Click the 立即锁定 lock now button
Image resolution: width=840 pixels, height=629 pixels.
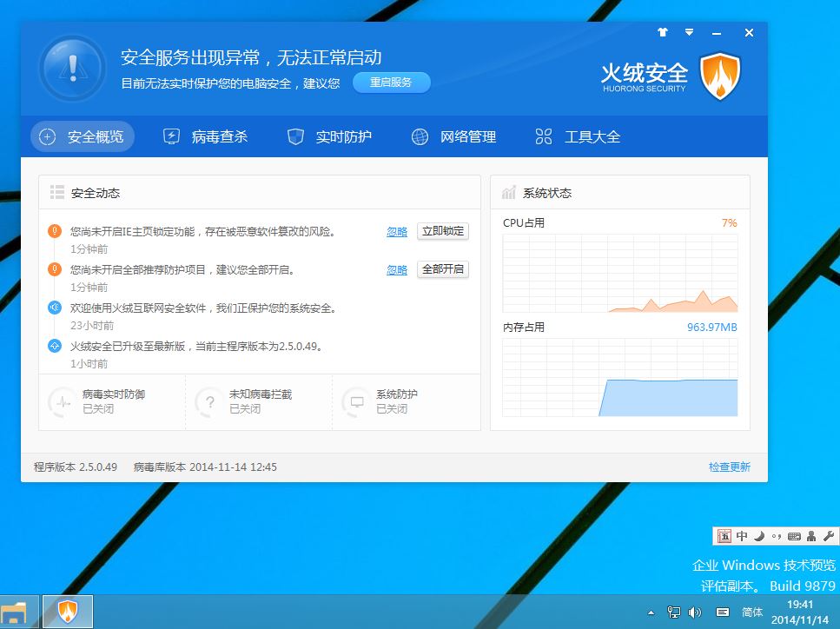point(443,231)
